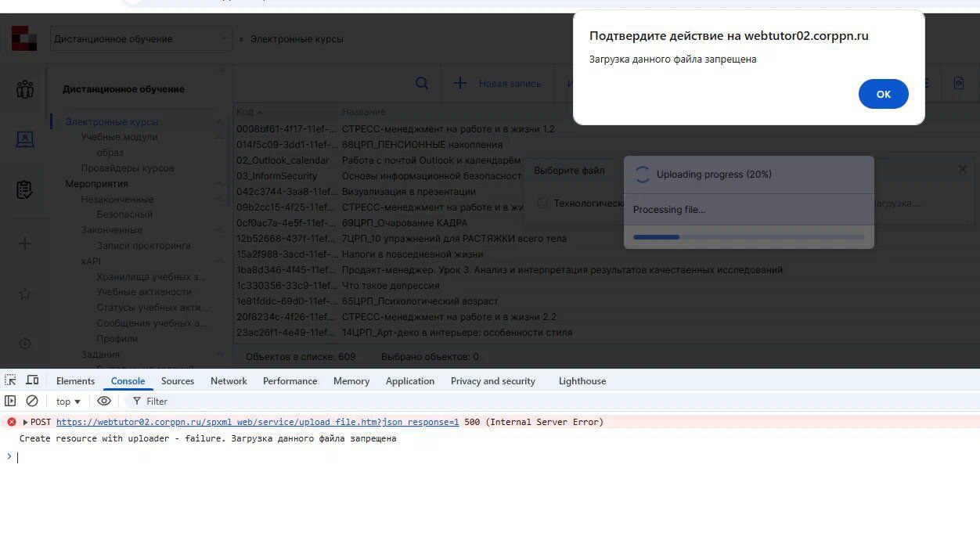Show the DevTools console sidebar
Screen dimensions: 980x544
[x=10, y=401]
